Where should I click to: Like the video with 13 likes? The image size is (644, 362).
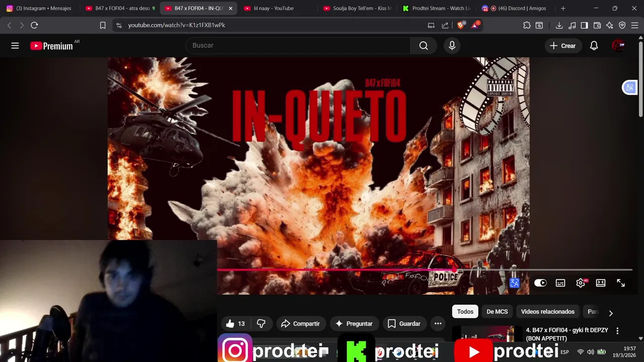235,324
